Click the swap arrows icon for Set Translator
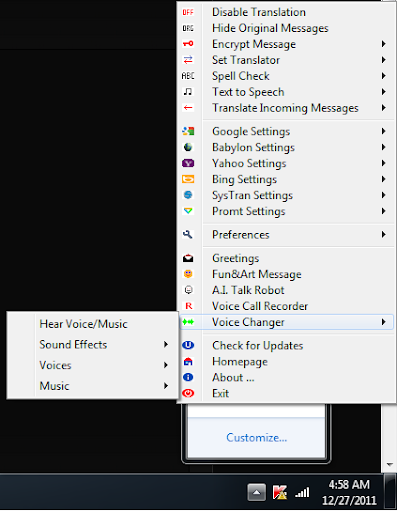The width and height of the screenshot is (397, 512). click(x=188, y=60)
